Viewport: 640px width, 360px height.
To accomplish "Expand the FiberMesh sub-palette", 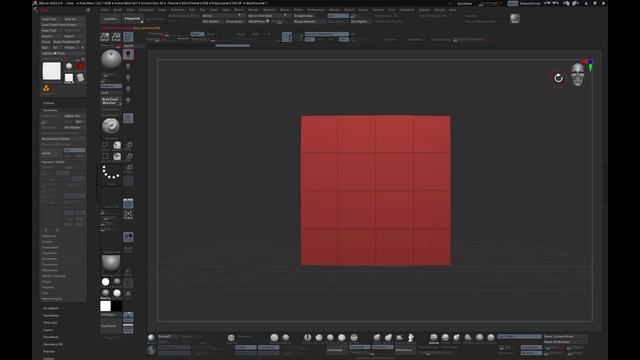I will (51, 337).
